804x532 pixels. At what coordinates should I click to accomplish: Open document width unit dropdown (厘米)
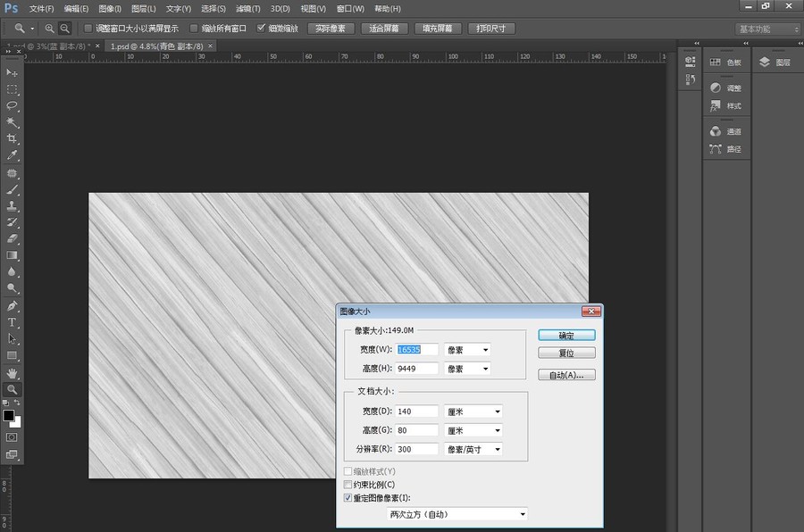pos(473,411)
